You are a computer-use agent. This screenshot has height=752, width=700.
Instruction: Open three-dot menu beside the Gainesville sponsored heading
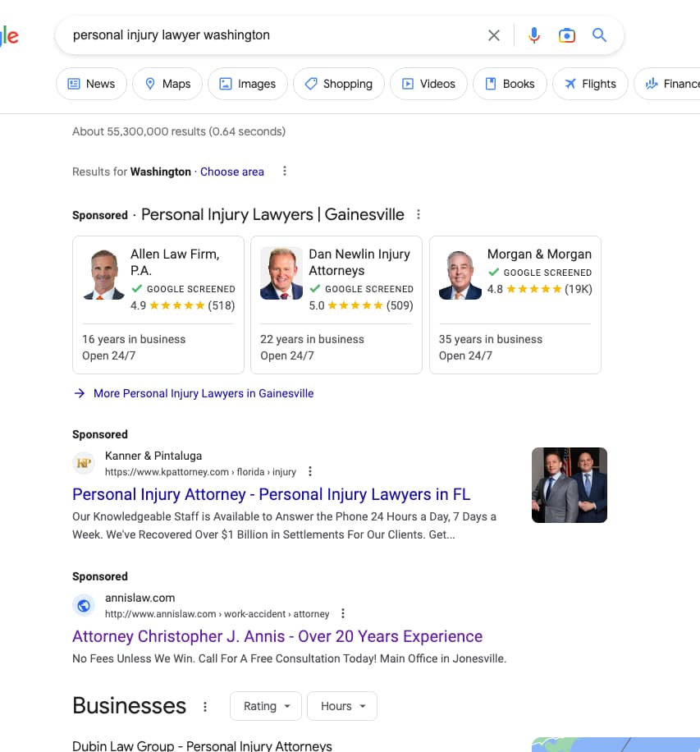419,214
